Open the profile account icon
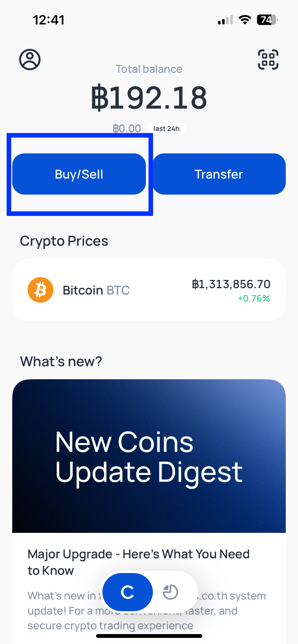The height and width of the screenshot is (644, 298). (30, 60)
